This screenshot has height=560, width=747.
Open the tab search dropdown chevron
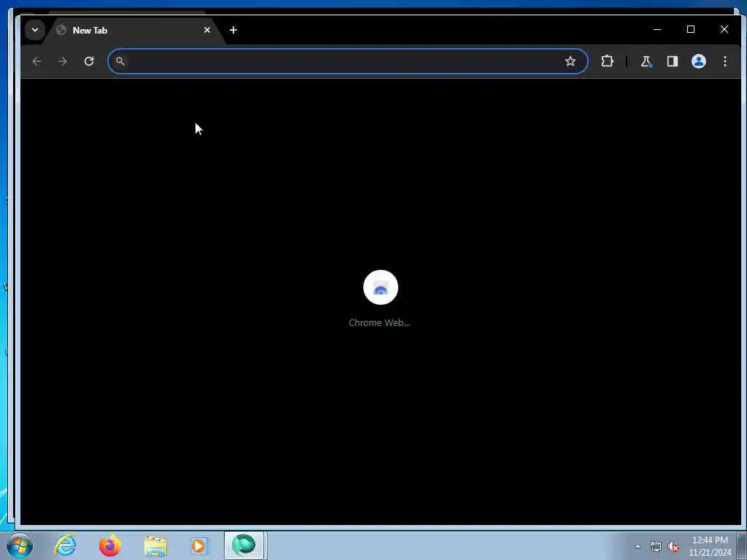[x=35, y=30]
